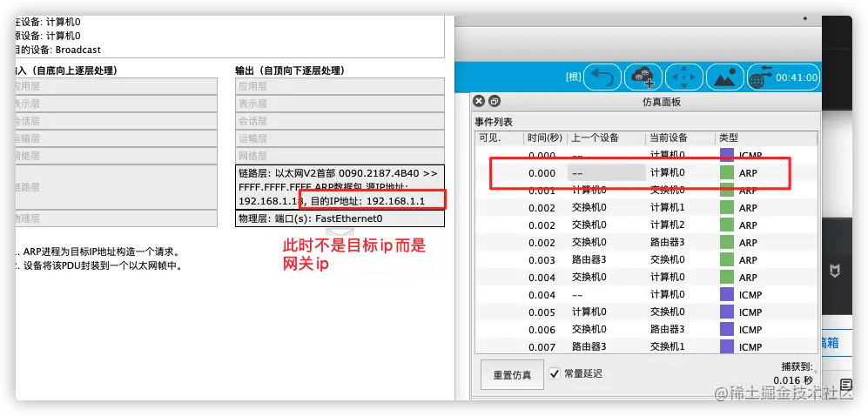
Task: Select the move object four-arrow icon
Action: click(683, 77)
